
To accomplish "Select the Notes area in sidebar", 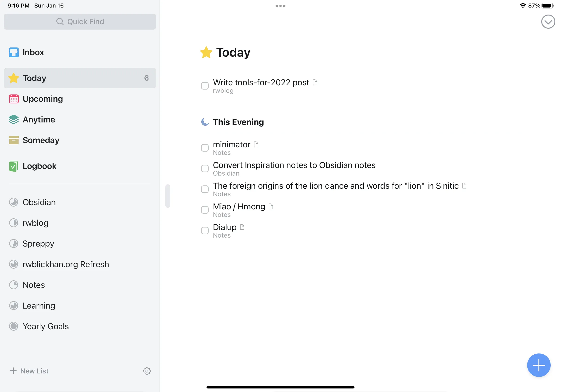I will (x=34, y=285).
